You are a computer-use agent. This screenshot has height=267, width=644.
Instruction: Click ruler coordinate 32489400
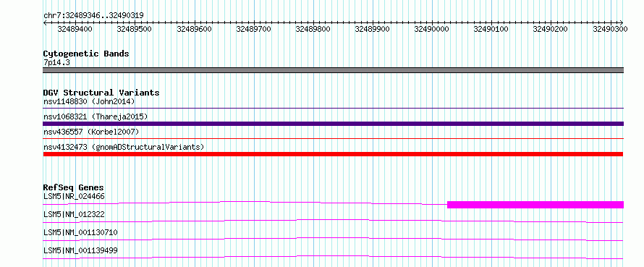75,29
